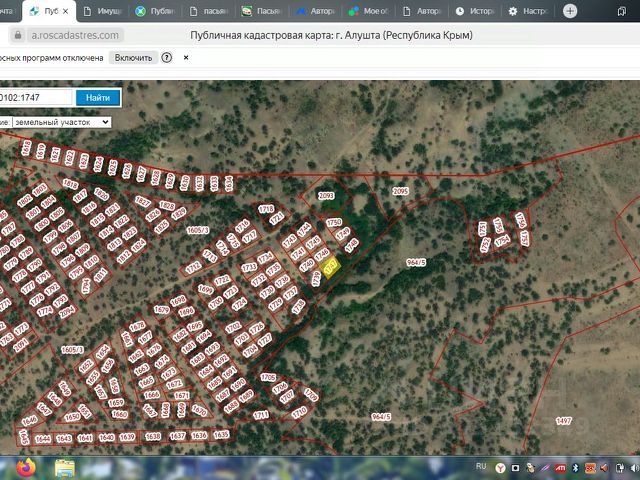This screenshot has width=640, height=480.
Task: Switch to the Имущ browser tab
Action: click(103, 11)
